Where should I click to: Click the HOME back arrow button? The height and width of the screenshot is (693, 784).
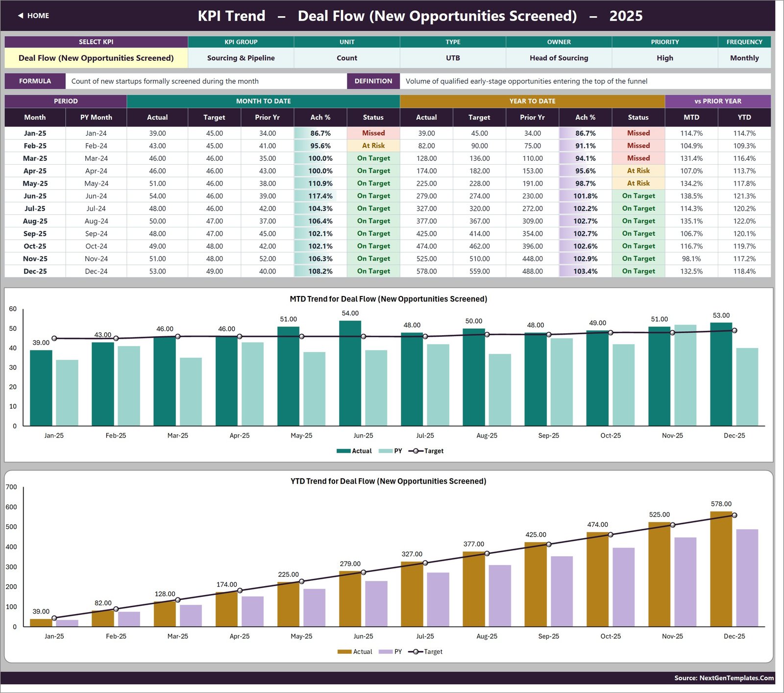pos(33,16)
